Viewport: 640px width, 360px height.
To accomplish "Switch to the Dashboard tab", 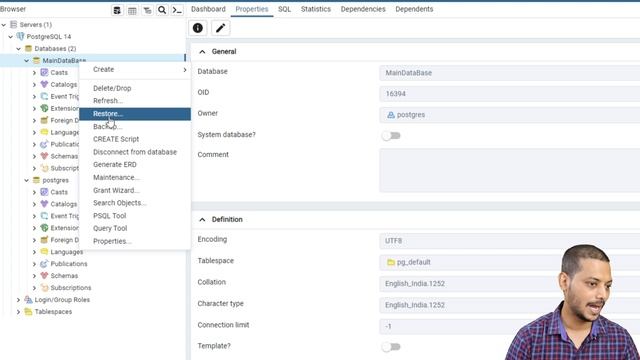I will point(208,9).
